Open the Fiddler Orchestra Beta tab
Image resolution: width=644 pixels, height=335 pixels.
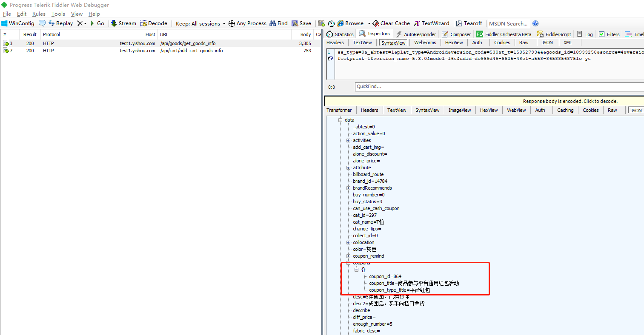coord(504,34)
